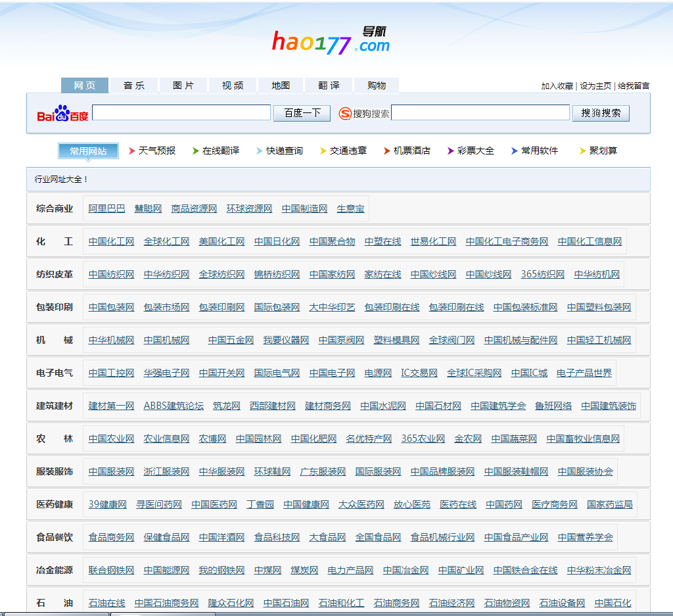Click the 百度一下 search button
Image resolution: width=673 pixels, height=616 pixels.
pos(302,113)
